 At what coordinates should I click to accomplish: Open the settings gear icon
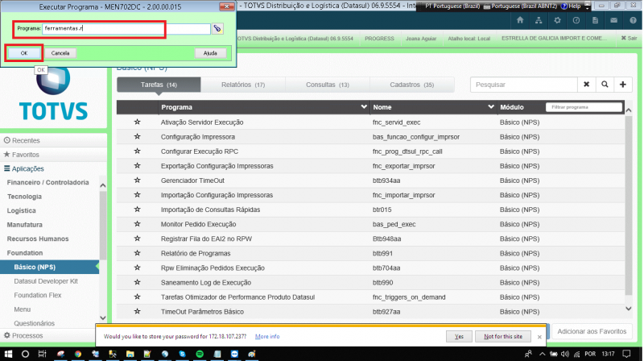(x=557, y=20)
